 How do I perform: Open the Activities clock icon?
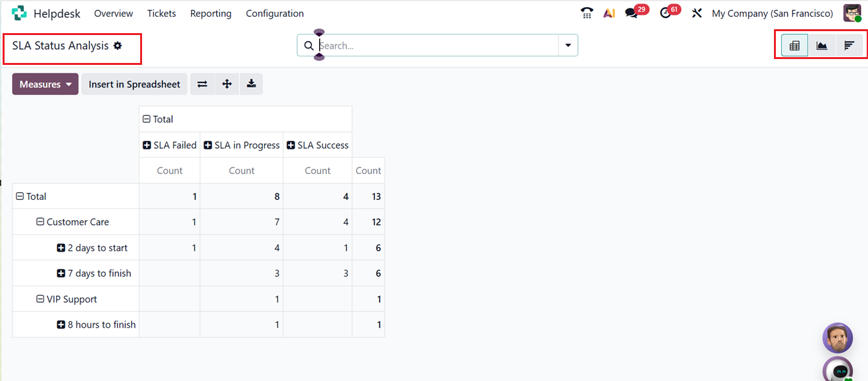coord(666,12)
